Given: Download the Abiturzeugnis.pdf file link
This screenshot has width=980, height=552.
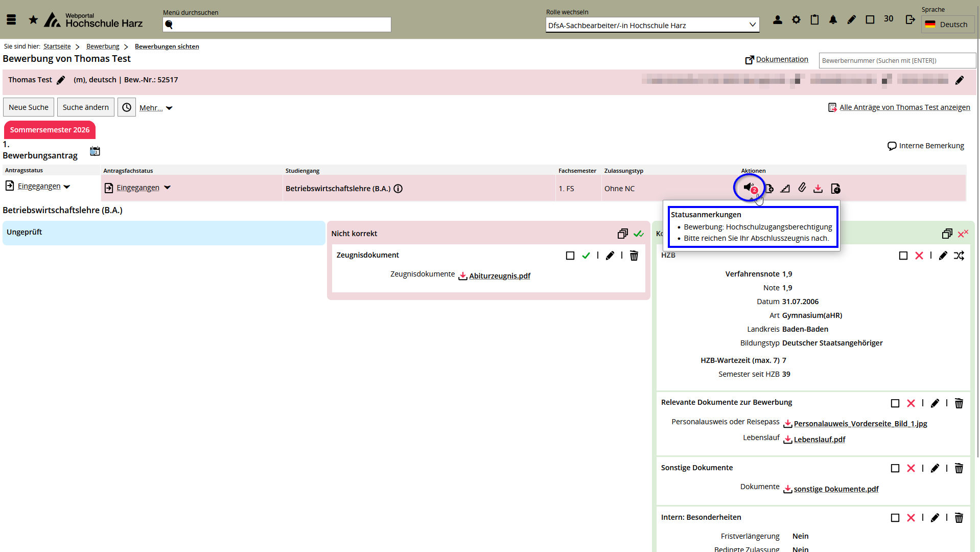Looking at the screenshot, I should point(499,276).
